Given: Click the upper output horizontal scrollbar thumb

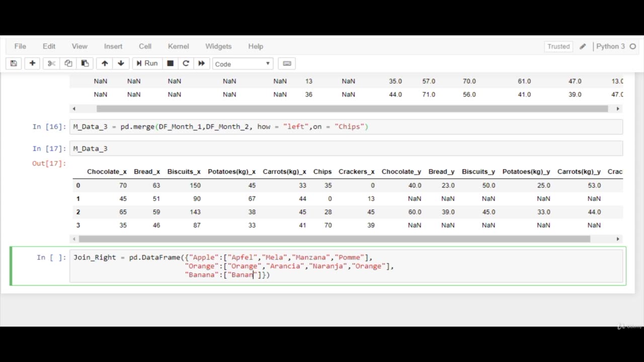Looking at the screenshot, I should 352,109.
